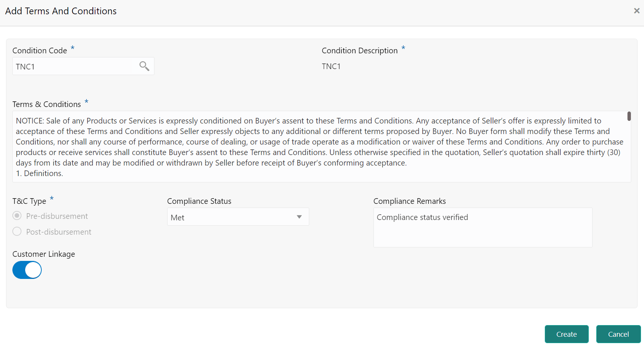
Task: Click the Add Terms And Conditions title
Action: click(61, 11)
